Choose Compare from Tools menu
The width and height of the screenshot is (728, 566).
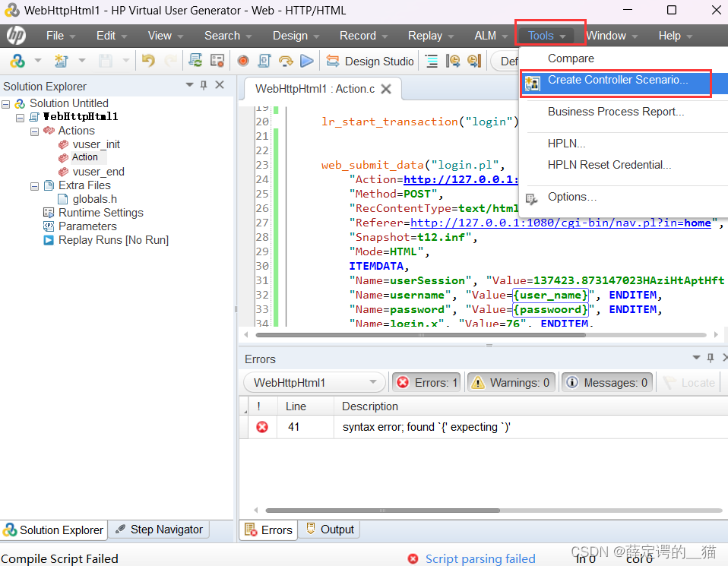(x=571, y=58)
